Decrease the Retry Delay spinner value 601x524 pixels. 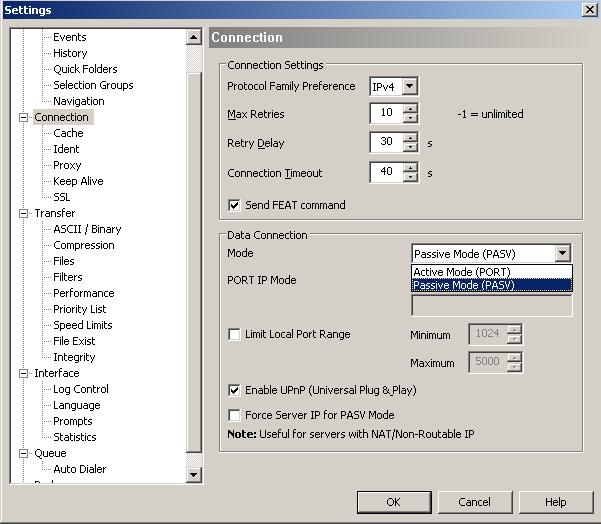click(x=410, y=148)
